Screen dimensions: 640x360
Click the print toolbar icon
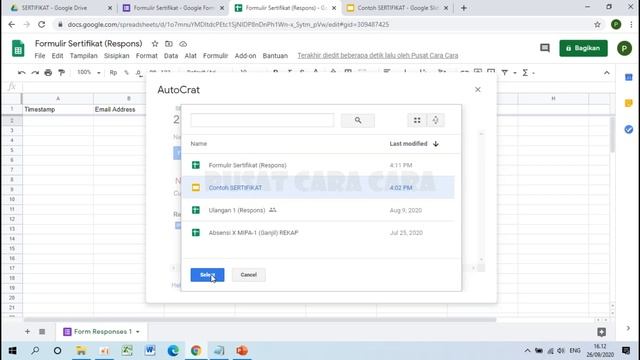click(x=48, y=73)
